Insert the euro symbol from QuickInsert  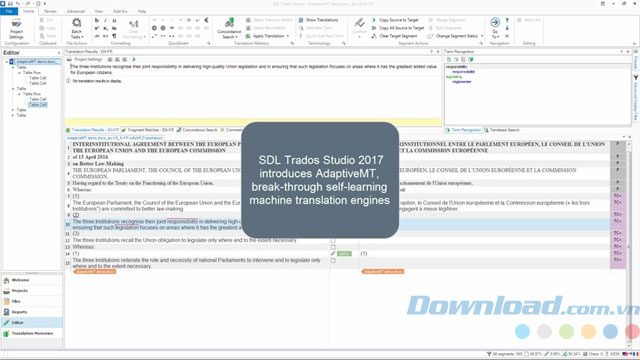point(207,20)
